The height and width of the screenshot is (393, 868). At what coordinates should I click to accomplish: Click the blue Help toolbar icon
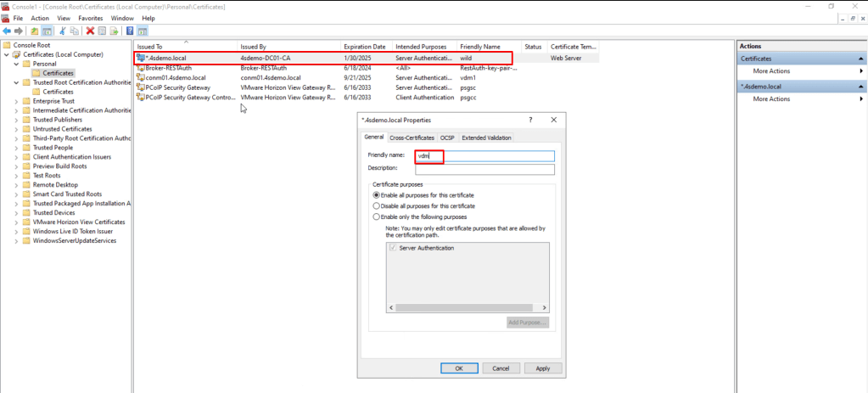tap(129, 31)
